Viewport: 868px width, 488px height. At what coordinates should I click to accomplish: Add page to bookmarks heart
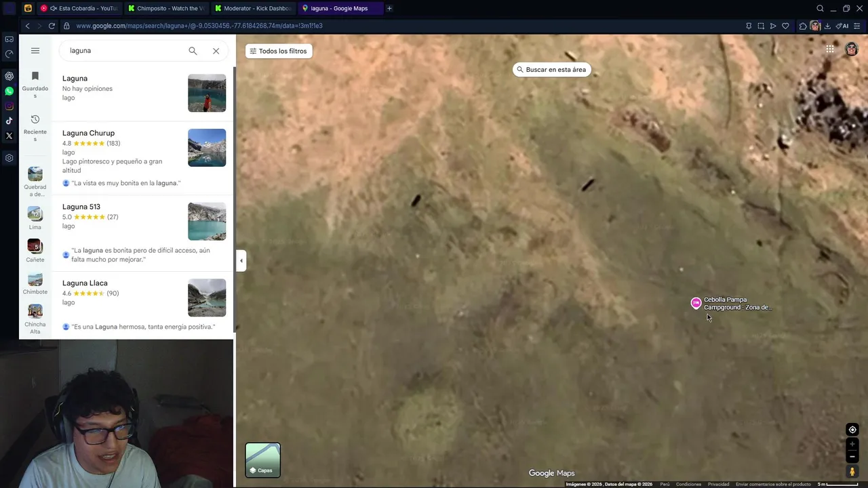click(785, 26)
